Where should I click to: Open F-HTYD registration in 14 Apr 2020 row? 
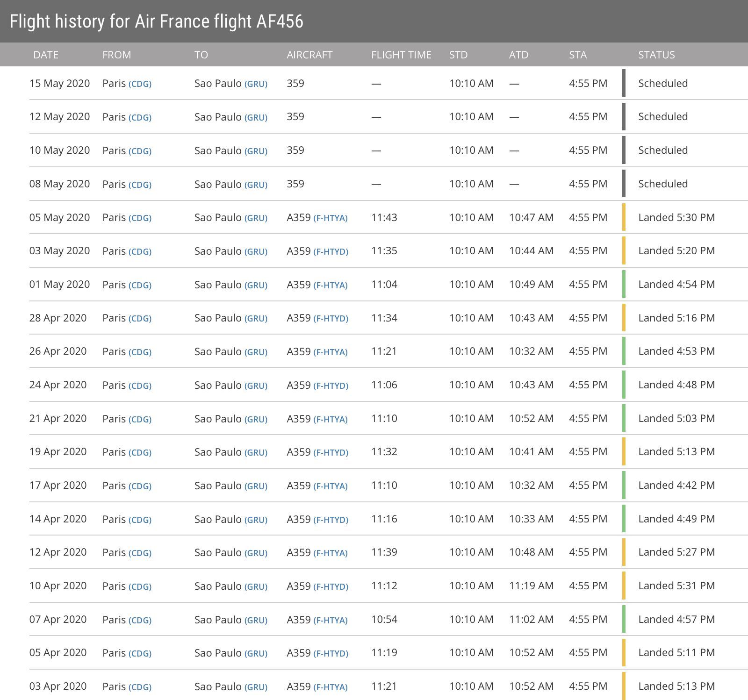click(331, 520)
